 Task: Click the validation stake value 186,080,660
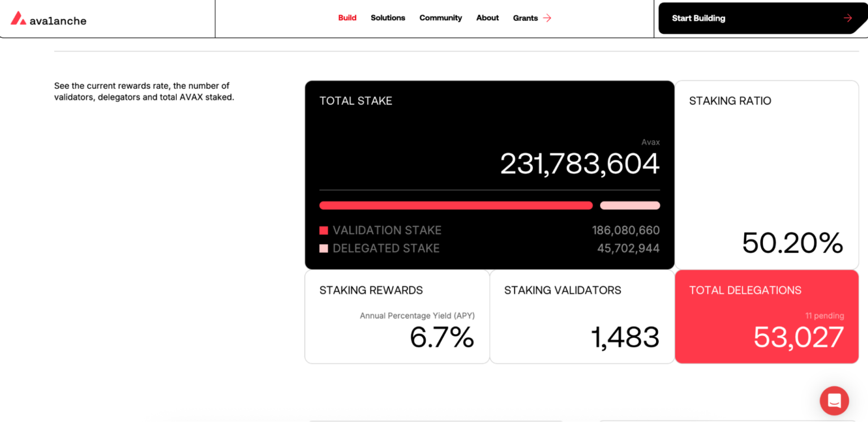626,230
